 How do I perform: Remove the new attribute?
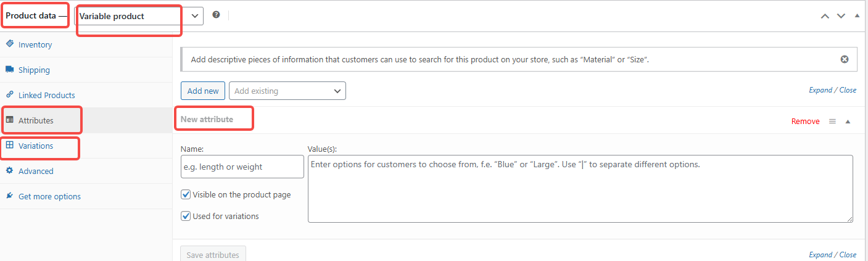point(805,122)
